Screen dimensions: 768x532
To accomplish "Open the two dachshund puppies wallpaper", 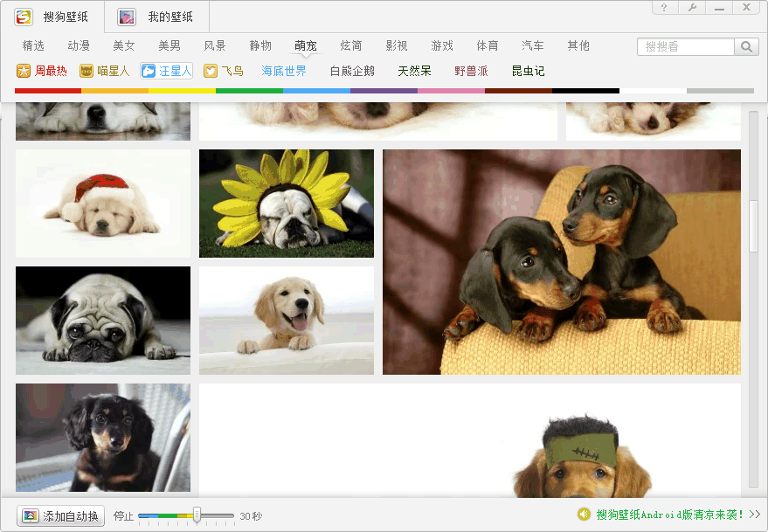I will point(561,262).
